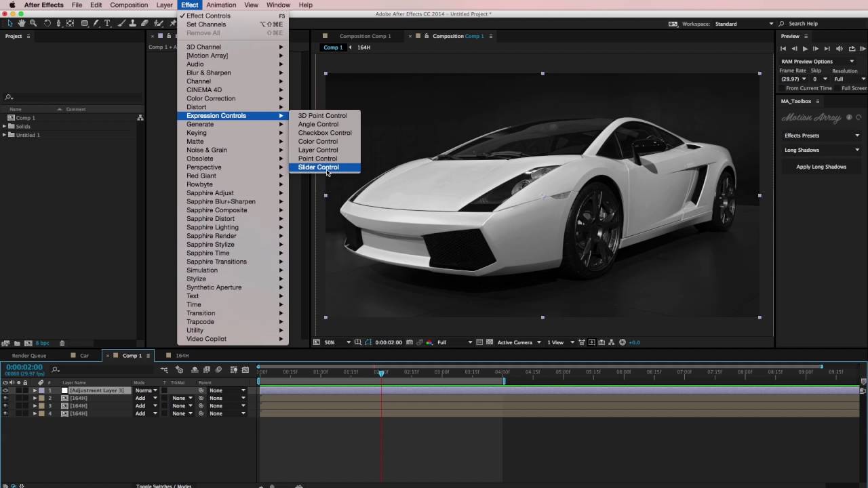Select the Zoom magnifier tool
Image resolution: width=868 pixels, height=488 pixels.
(x=33, y=23)
